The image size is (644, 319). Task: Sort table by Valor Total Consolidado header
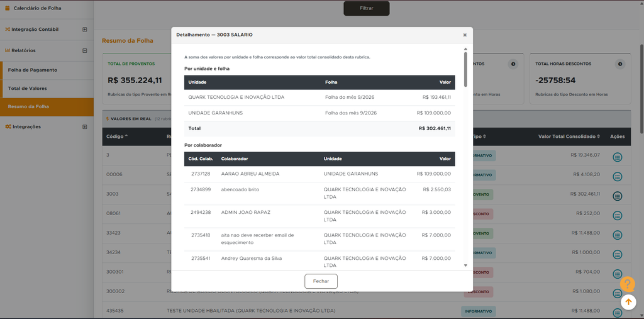569,136
